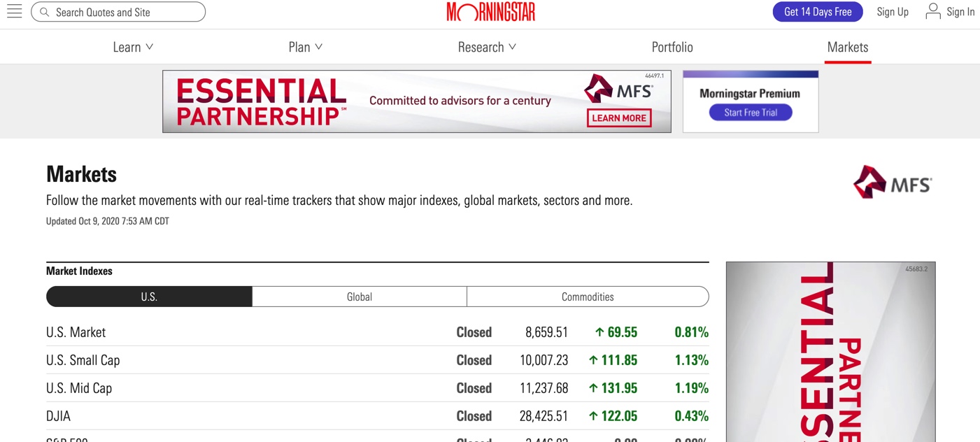Open the hamburger menu icon
980x442 pixels.
pyautogui.click(x=14, y=11)
